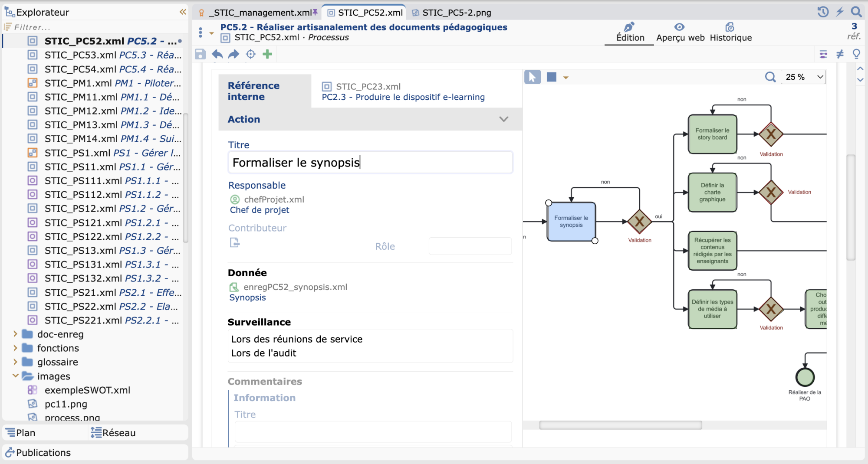Switch to the Aperçu web tab
This screenshot has height=464, width=868.
(x=680, y=33)
